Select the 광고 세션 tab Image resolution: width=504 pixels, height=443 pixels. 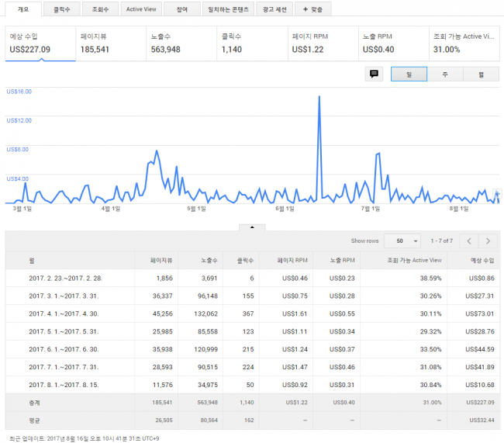tap(274, 10)
